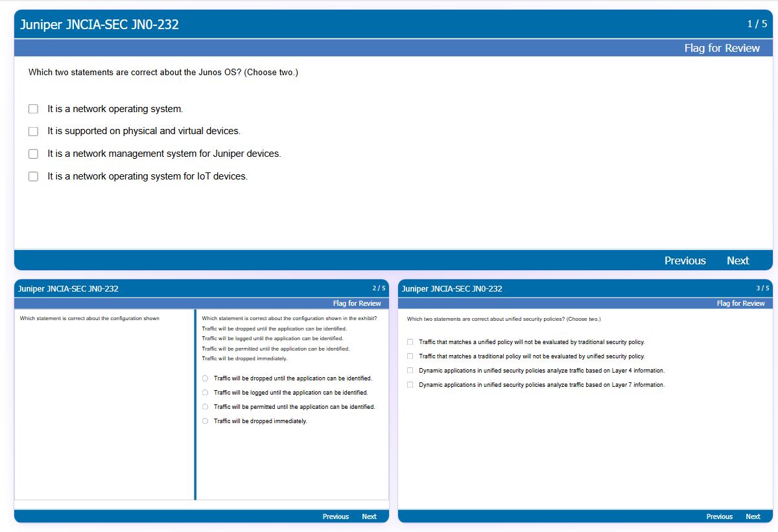The image size is (778, 532).
Task: Select radio 'Traffic will be logged until' option
Action: pos(205,393)
